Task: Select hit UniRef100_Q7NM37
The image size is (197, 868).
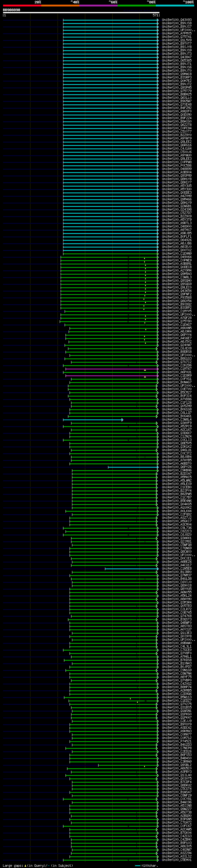Action: (177, 575)
